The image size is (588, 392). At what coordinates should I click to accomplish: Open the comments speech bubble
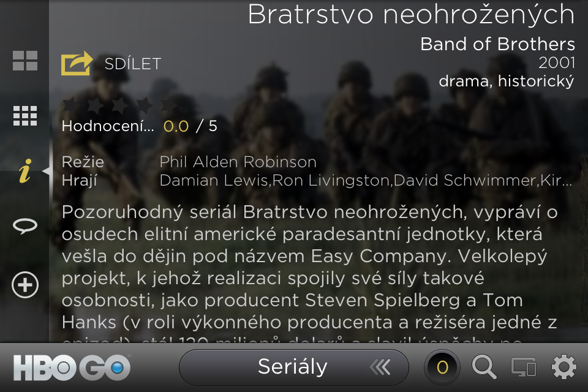coord(25,227)
